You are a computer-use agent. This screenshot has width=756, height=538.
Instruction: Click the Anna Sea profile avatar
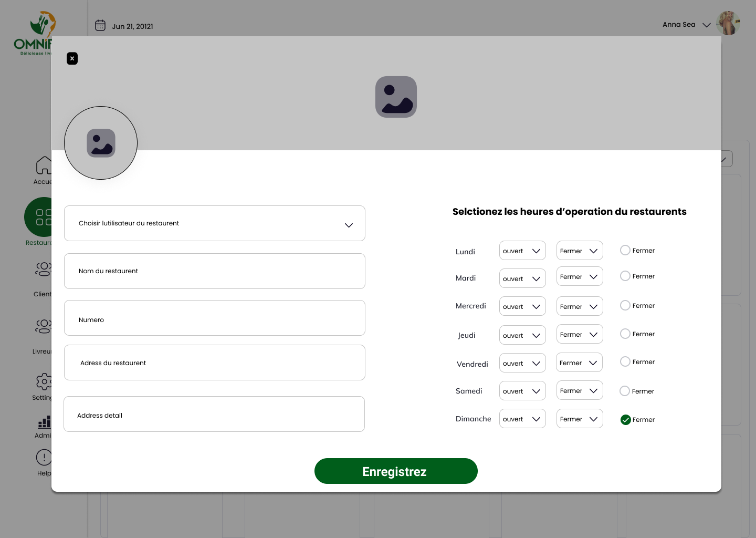point(728,23)
